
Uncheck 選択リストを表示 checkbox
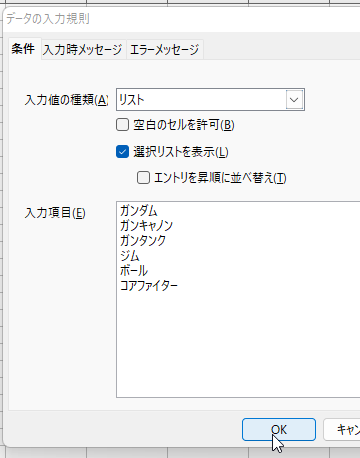click(123, 152)
